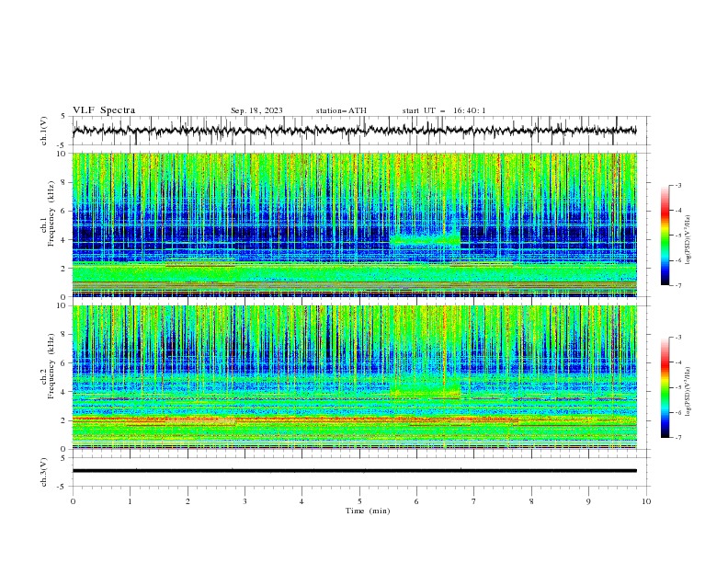Click the 4 kHz emission burst in ch.1 spectrogram
This screenshot has width=728, height=563.
click(425, 240)
